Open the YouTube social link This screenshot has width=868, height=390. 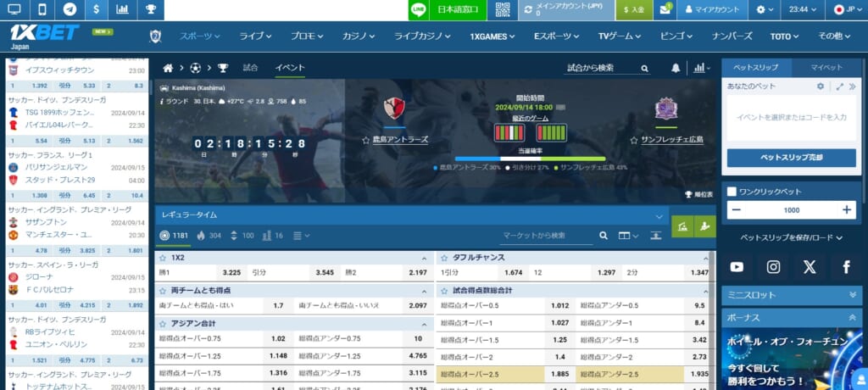tap(737, 267)
